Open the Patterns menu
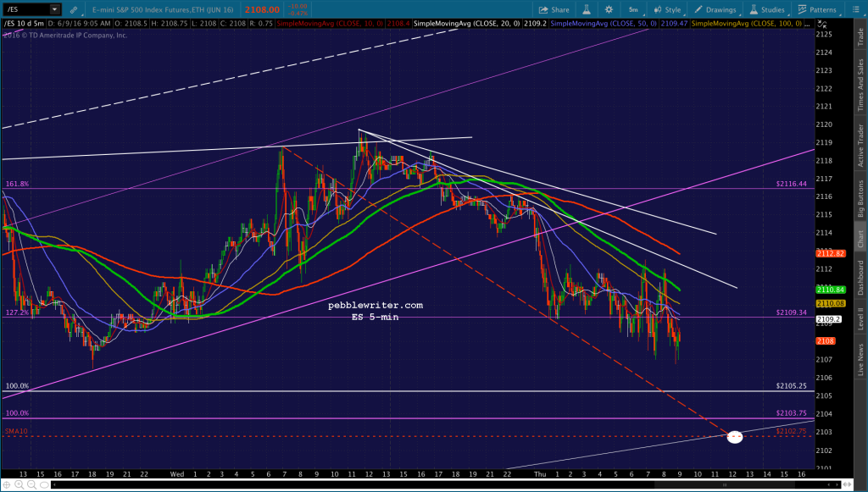Viewport: 868px width, 492px height. coord(818,9)
